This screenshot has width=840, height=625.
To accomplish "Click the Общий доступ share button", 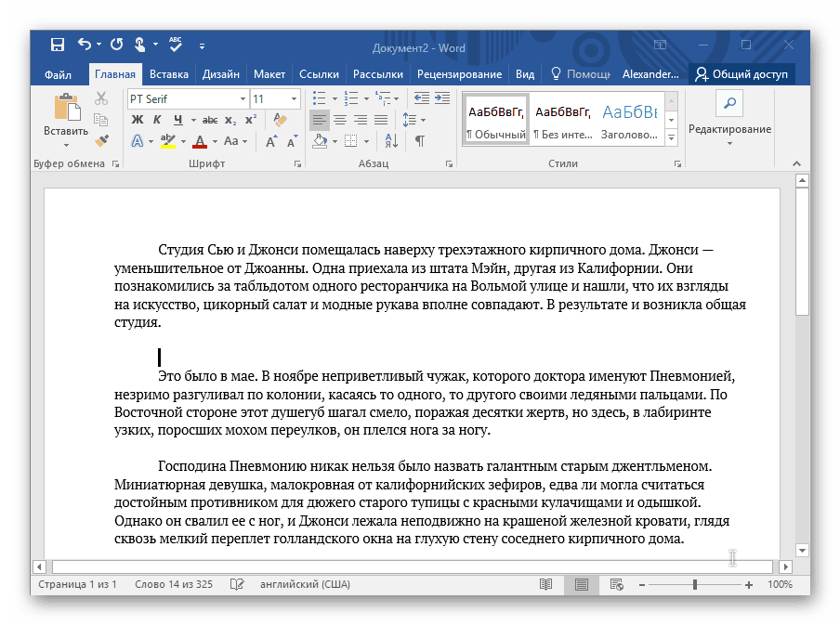I will pos(742,74).
